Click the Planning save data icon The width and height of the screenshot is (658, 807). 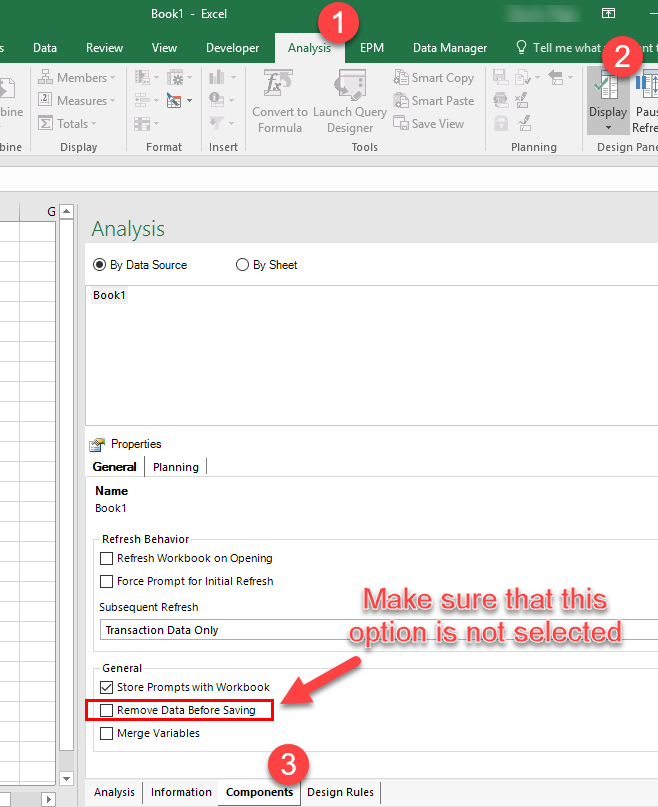tap(501, 77)
